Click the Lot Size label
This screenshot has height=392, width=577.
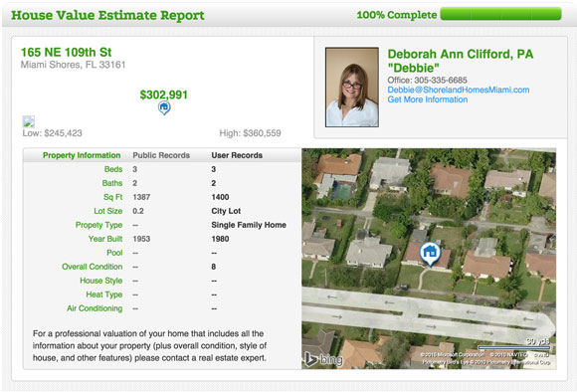pyautogui.click(x=107, y=211)
